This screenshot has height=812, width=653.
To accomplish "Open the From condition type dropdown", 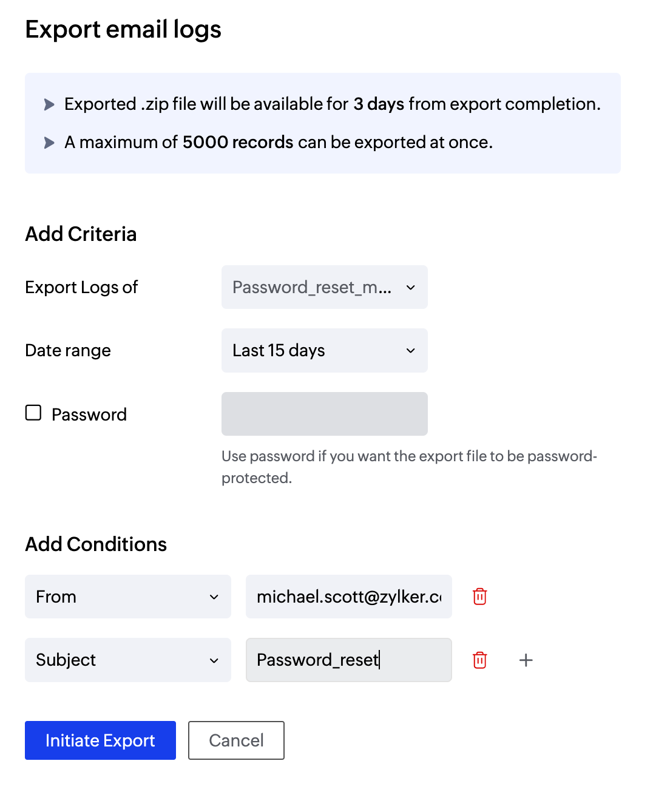I will click(127, 597).
